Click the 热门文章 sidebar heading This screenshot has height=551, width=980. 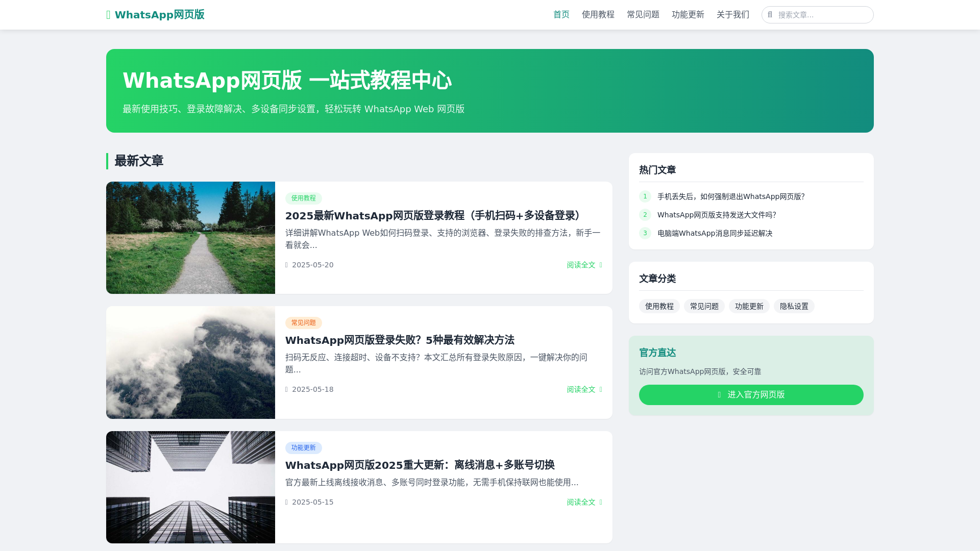tap(657, 170)
